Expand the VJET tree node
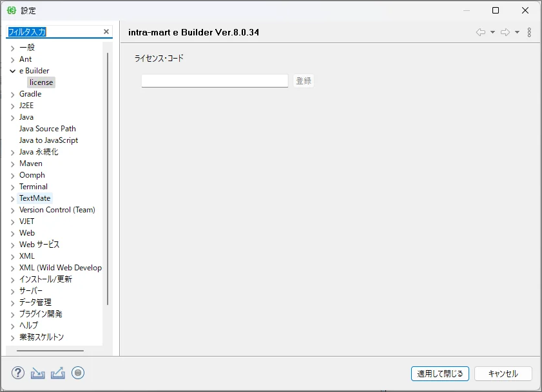Image resolution: width=542 pixels, height=392 pixels. [x=12, y=221]
